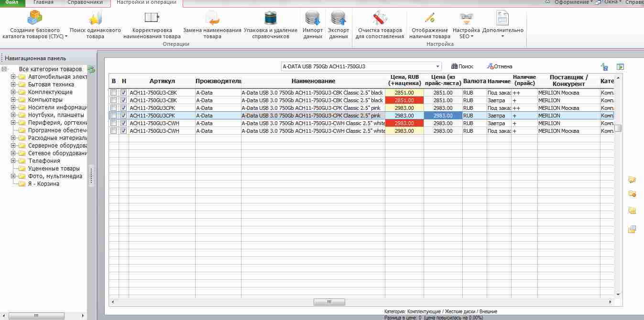Toggle B checkbox in CBK row MERLION Москва
644x320 pixels.
pos(113,93)
